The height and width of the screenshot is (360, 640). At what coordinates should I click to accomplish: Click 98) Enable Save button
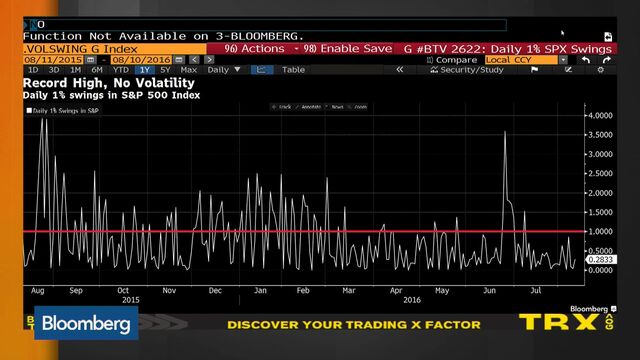pos(348,49)
